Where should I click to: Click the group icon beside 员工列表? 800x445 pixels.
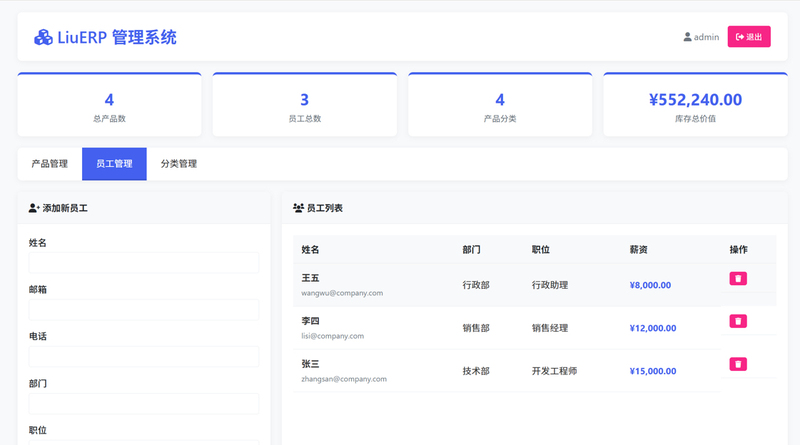[298, 208]
